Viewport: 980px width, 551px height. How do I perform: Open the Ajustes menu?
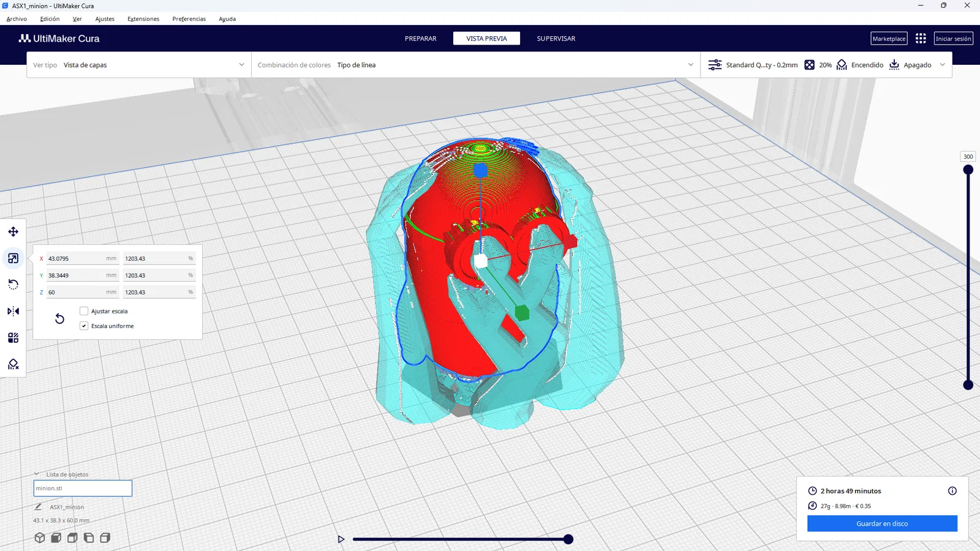(105, 18)
